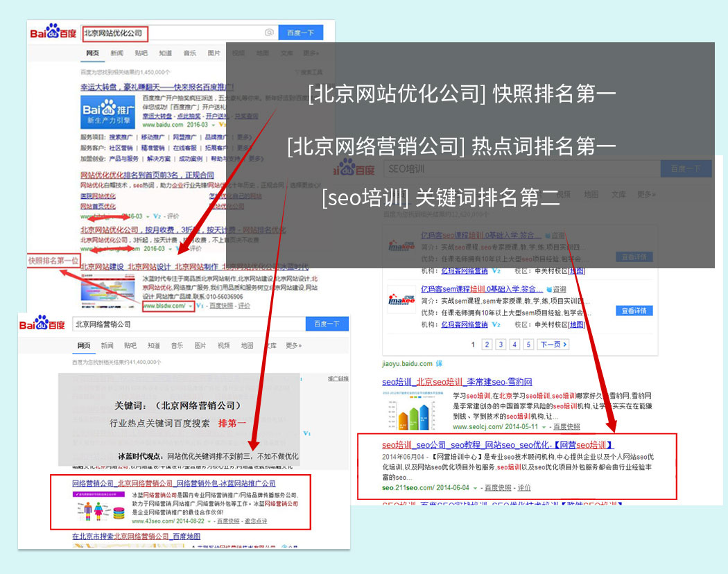Select 图片 tab on 北京网络营销公司 page

coord(200,345)
